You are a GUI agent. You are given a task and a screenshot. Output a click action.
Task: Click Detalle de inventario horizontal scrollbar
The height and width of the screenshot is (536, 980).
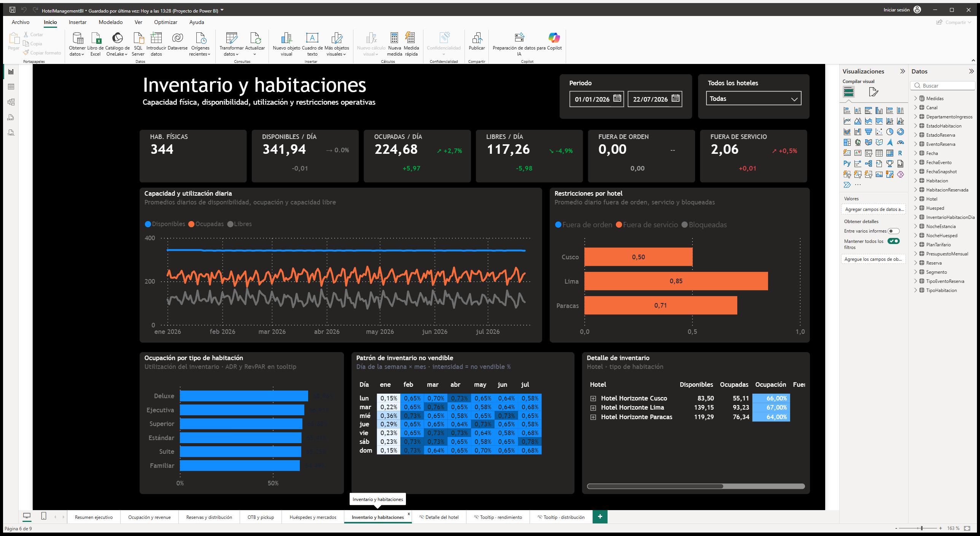pos(655,486)
